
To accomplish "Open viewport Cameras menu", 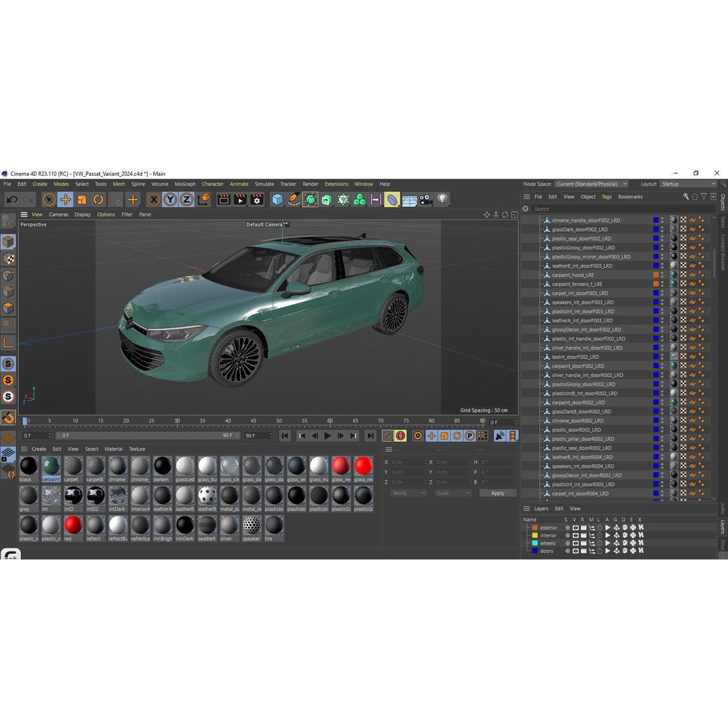I will (59, 214).
